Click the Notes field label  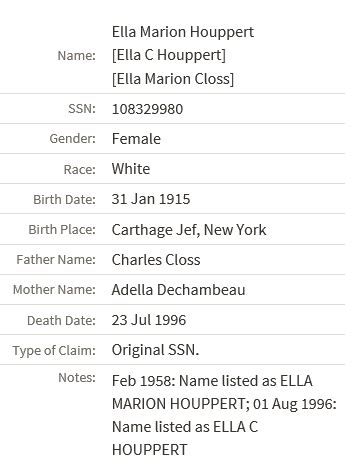tap(77, 378)
